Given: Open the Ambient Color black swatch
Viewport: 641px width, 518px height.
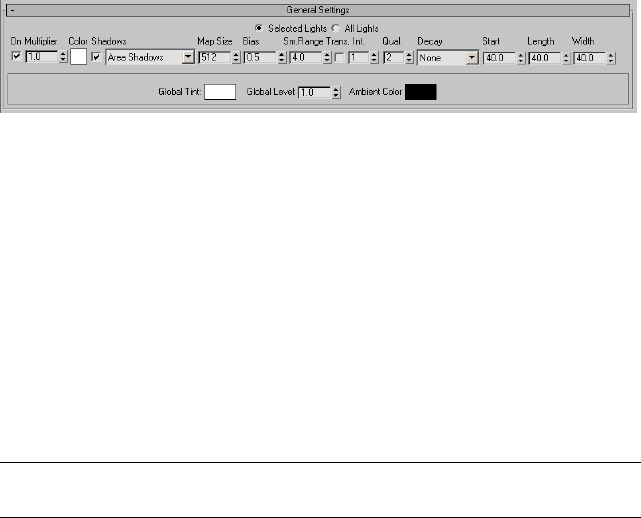Looking at the screenshot, I should tap(421, 92).
